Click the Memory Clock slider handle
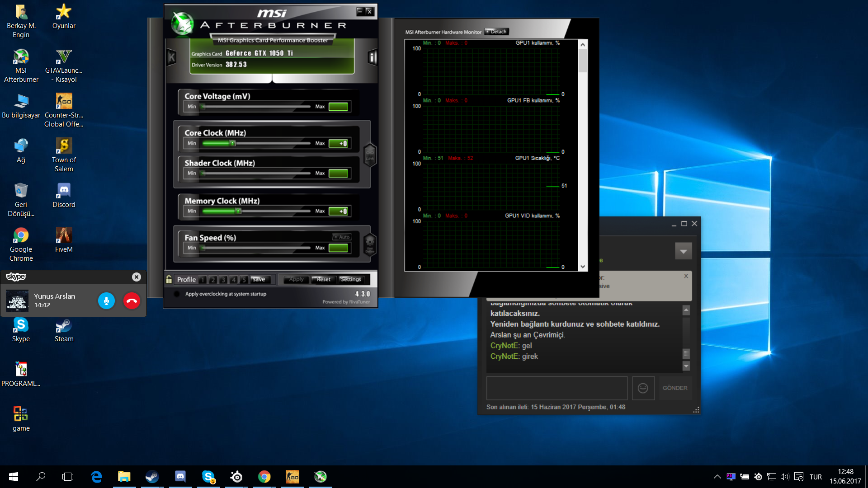868x488 pixels. tap(238, 211)
